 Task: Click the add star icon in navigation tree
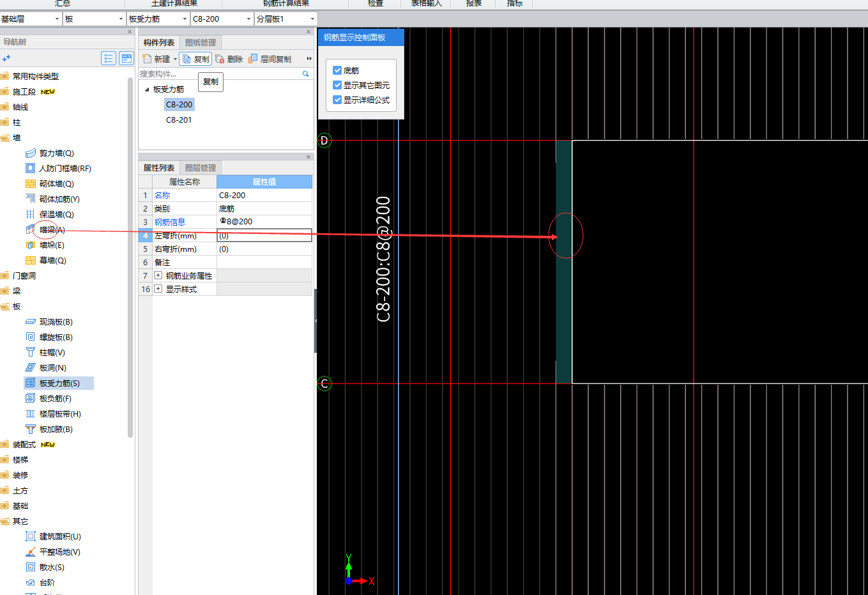point(6,58)
